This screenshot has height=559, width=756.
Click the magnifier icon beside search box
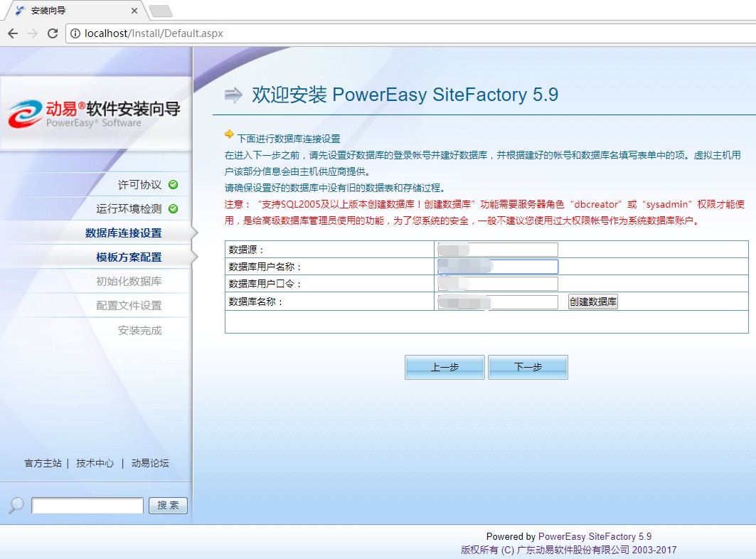click(16, 505)
